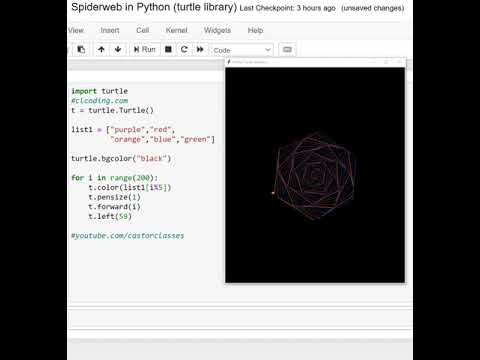Click the Last Checkpoint status text
The image size is (480, 360).
click(x=287, y=8)
